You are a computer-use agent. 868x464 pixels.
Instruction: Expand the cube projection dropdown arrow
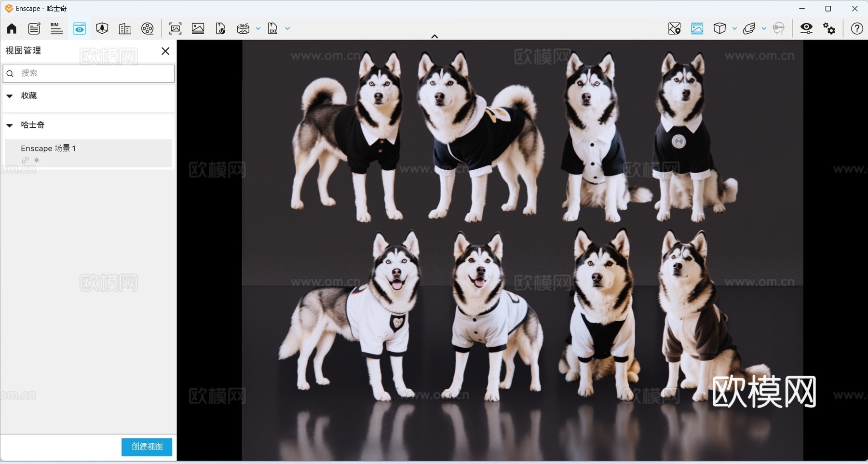(734, 28)
